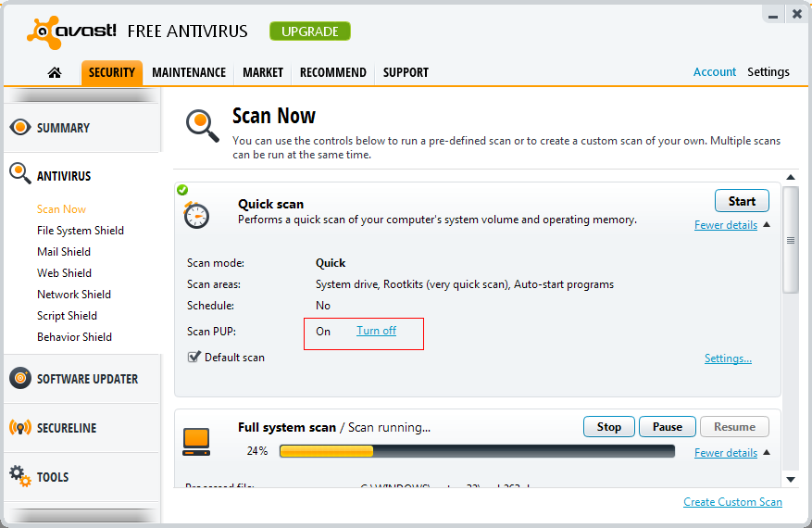Open Account link in header
Screen dimensions: 812x528
point(715,72)
